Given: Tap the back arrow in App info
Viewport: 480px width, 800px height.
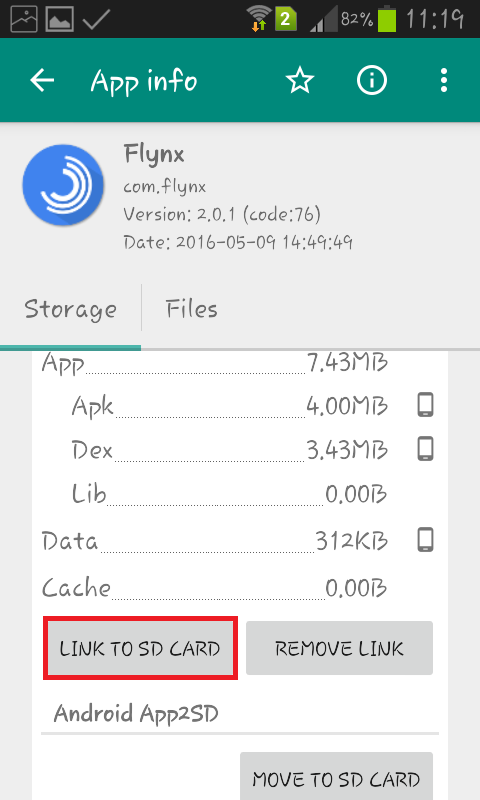Looking at the screenshot, I should [x=42, y=81].
